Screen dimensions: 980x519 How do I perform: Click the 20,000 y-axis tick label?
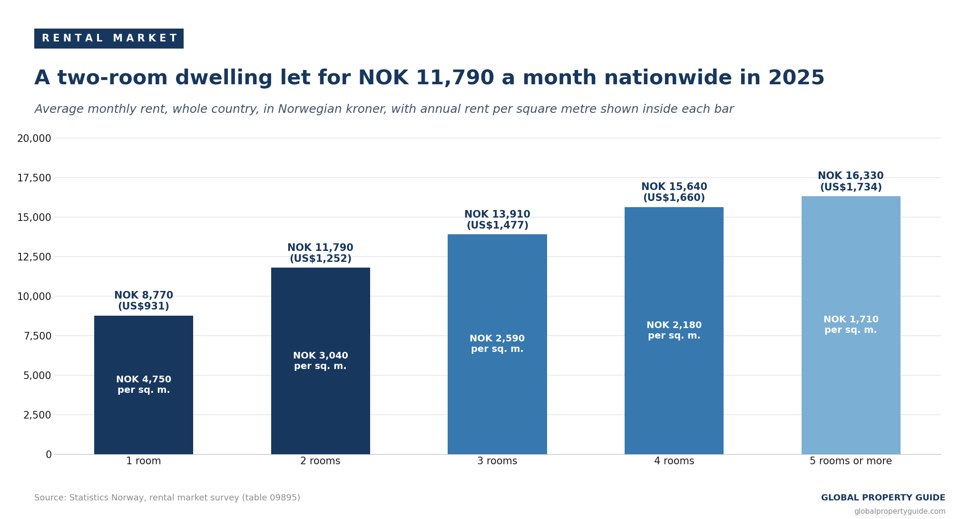point(34,139)
